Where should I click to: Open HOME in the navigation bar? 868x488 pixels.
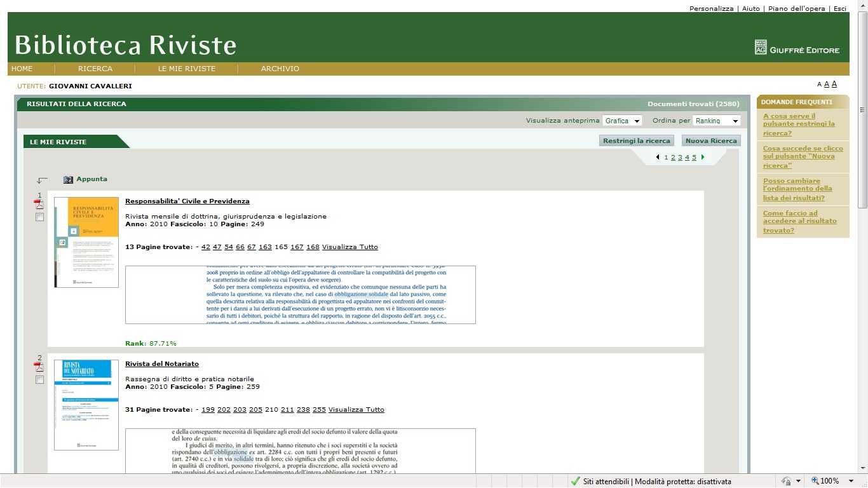point(22,69)
